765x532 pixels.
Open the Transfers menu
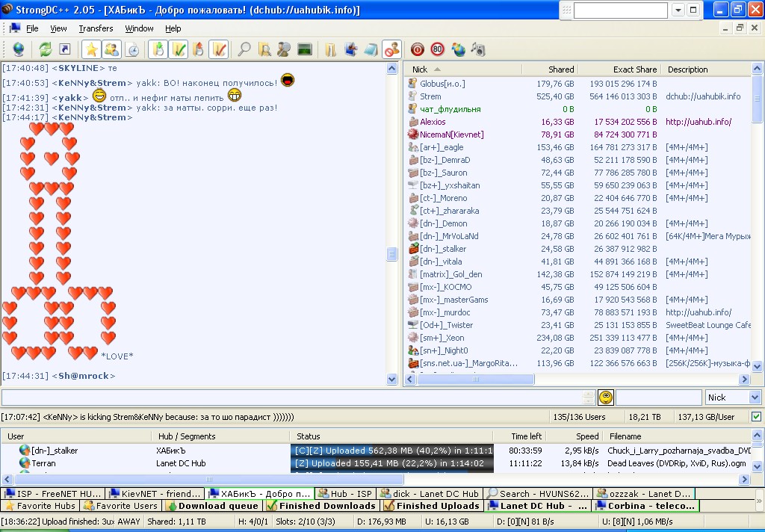[x=96, y=28]
